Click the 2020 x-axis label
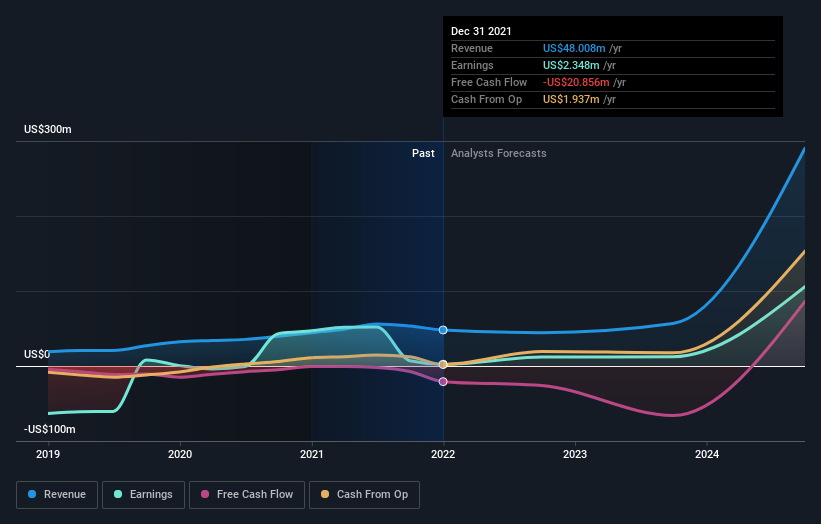 point(180,454)
